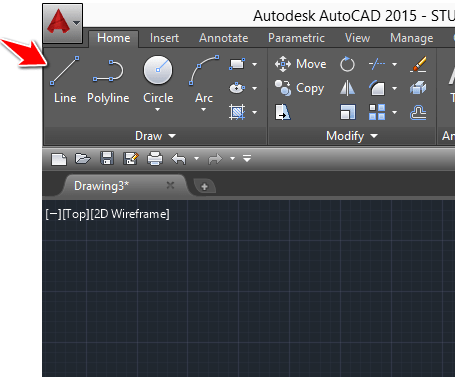Select the Polyline tool
Screen dimensions: 456x377
[x=108, y=81]
